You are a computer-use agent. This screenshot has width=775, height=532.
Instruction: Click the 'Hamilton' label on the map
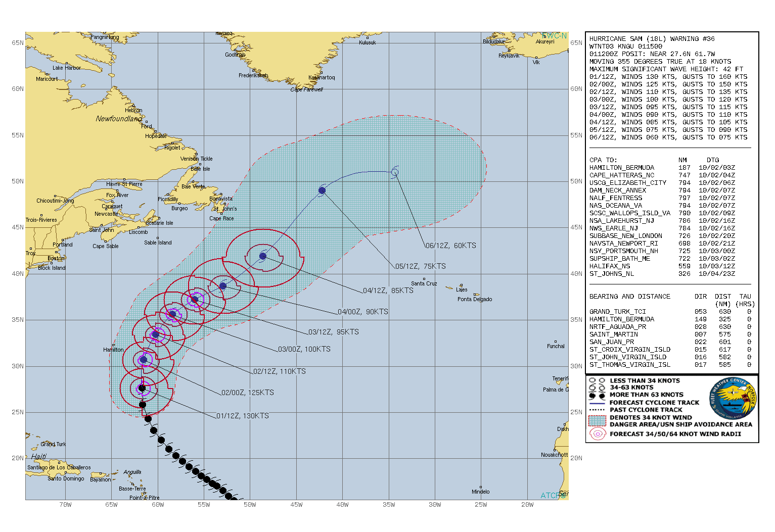(113, 350)
